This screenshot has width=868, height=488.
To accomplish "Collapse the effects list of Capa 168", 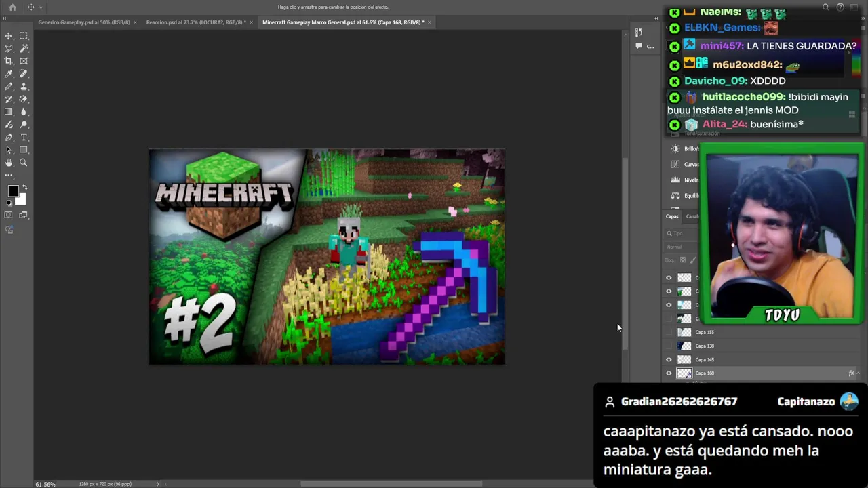I will (859, 373).
